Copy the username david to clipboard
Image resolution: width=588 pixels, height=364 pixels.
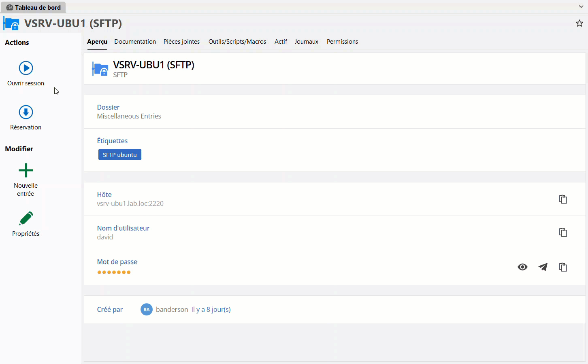[563, 233]
